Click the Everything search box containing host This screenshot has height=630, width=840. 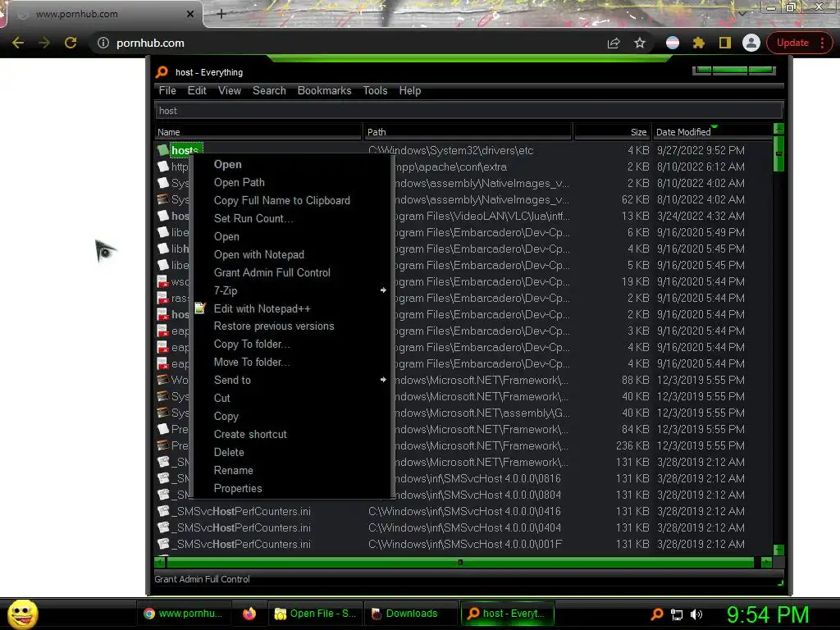point(468,111)
